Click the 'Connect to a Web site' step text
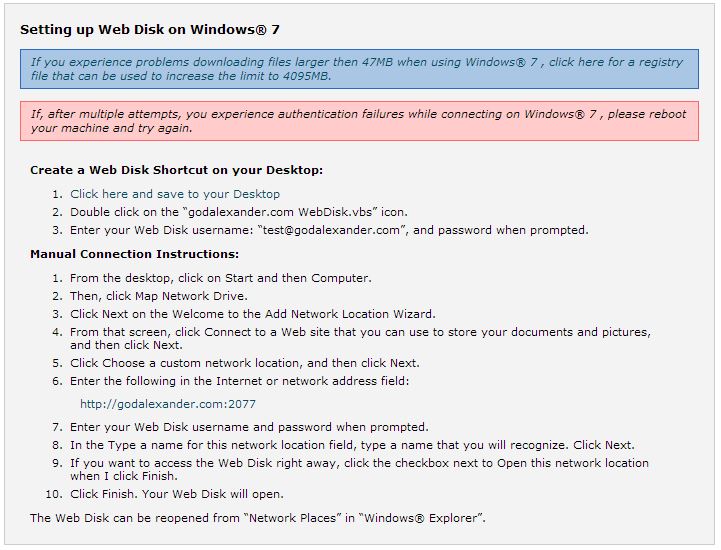Viewport: 721px width, 550px height. pyautogui.click(x=360, y=338)
